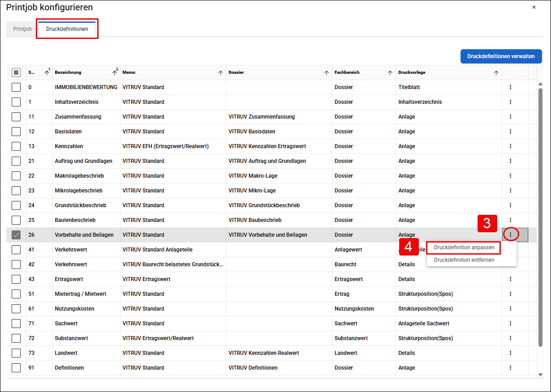This screenshot has width=551, height=392.
Task: Switch to the Printjob tab
Action: [x=22, y=29]
